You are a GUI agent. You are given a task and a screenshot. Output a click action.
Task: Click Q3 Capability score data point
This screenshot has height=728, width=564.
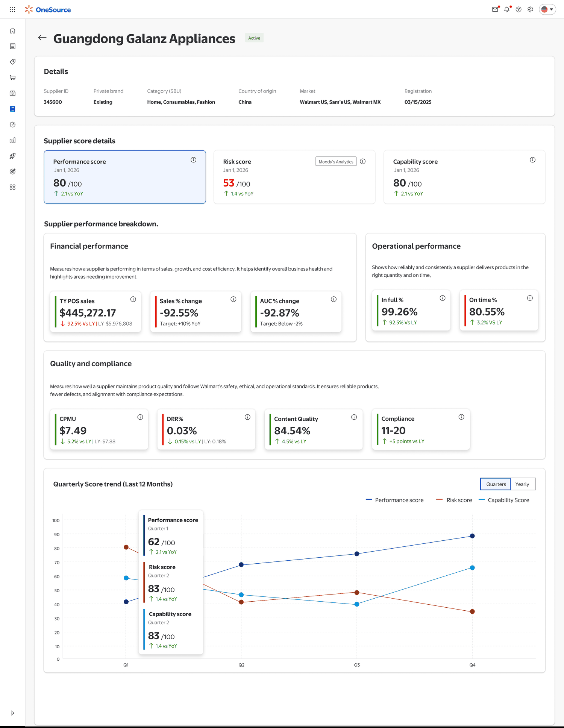[x=357, y=604]
